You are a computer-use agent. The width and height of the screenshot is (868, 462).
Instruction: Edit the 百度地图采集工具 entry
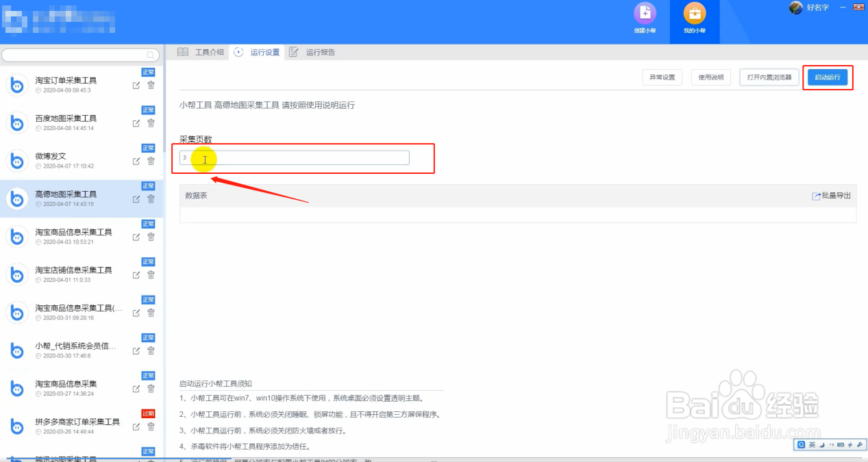(x=136, y=123)
